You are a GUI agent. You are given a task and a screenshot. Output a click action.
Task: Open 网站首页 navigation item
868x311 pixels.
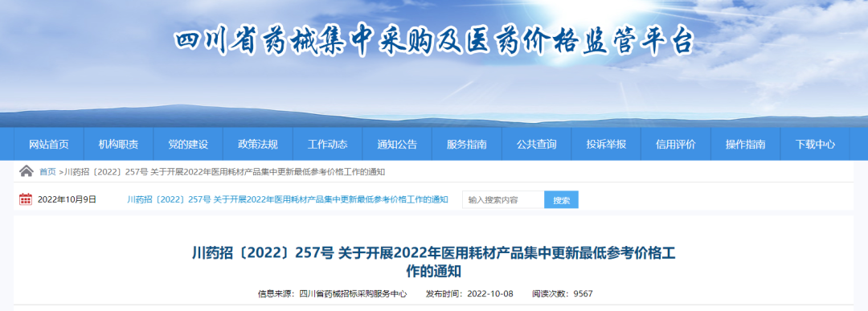click(49, 145)
